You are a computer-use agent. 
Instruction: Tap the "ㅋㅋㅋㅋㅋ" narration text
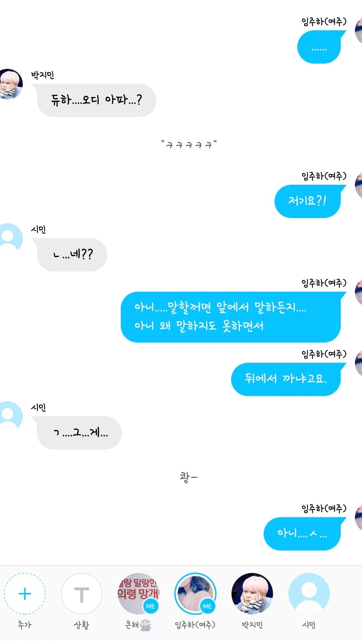[189, 144]
